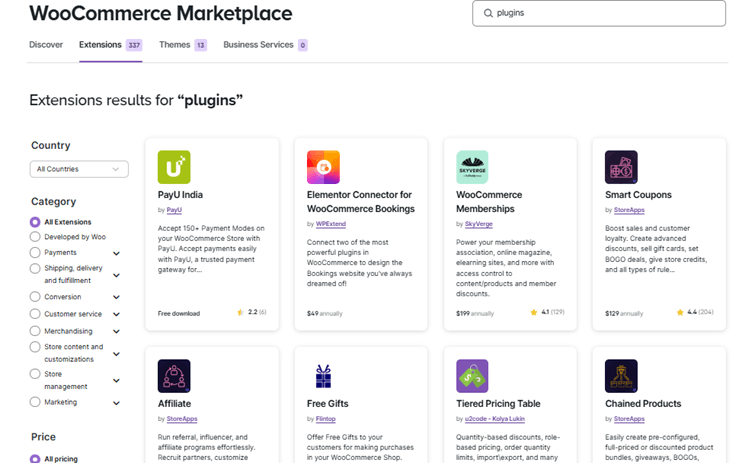Expand the Shipping, delivery and fulfillment chevron

point(116,275)
